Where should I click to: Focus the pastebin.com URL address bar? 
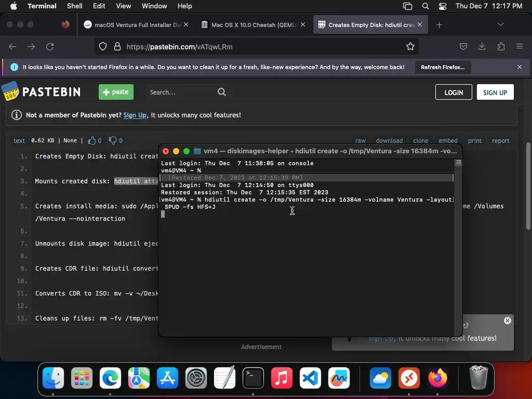coord(256,46)
